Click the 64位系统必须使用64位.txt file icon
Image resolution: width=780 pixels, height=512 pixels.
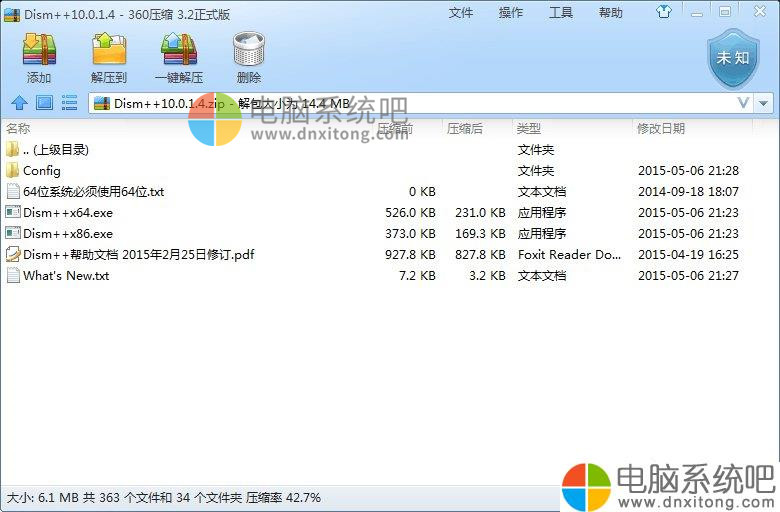pos(13,192)
